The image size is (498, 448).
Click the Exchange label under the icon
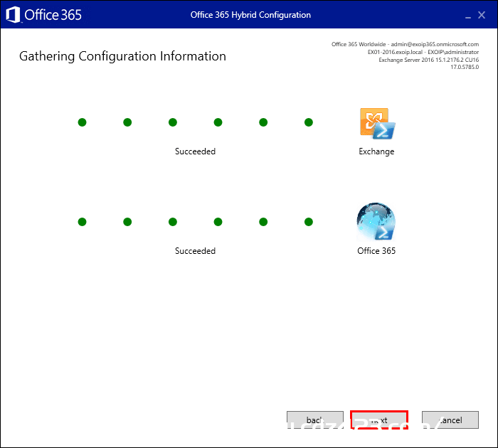376,151
